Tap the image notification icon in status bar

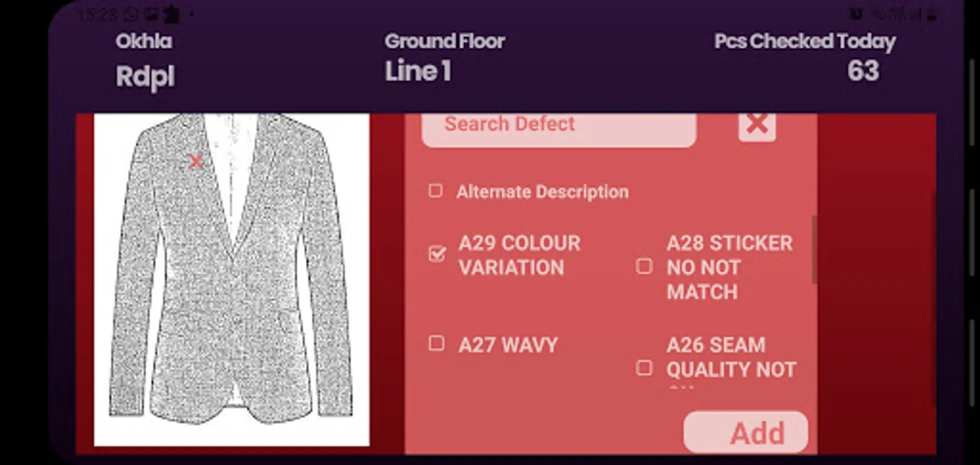coord(150,15)
